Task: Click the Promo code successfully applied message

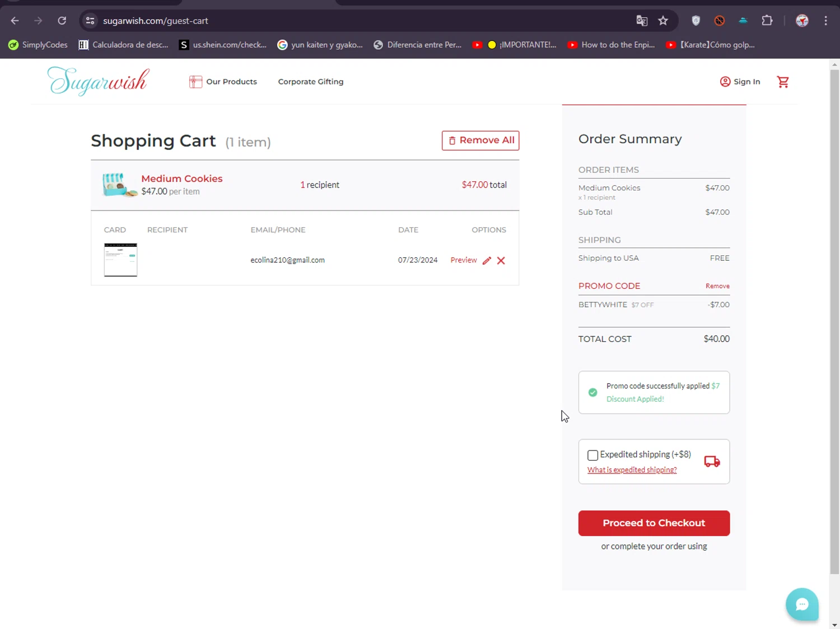Action: point(663,392)
